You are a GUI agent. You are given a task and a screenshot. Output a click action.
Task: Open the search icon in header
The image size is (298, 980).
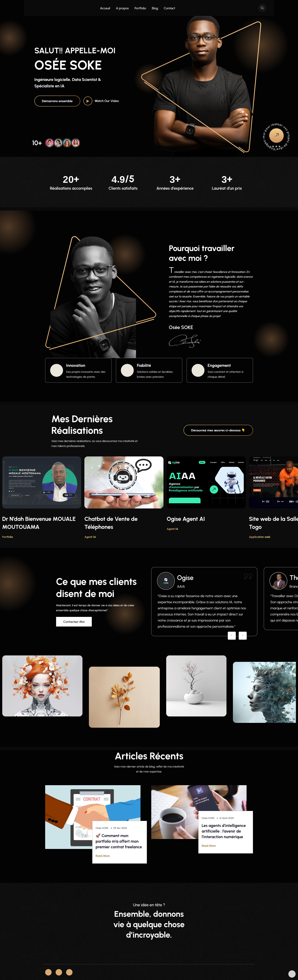coord(262,8)
